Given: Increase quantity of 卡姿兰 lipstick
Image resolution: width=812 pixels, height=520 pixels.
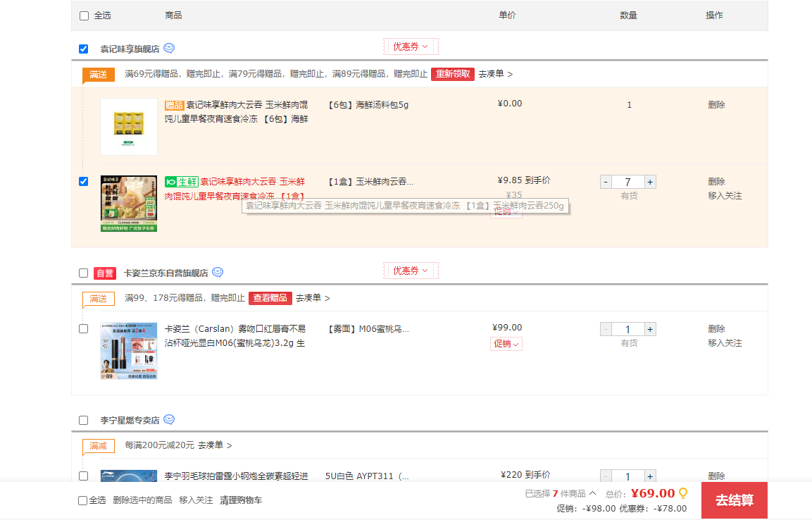Looking at the screenshot, I should tap(650, 329).
